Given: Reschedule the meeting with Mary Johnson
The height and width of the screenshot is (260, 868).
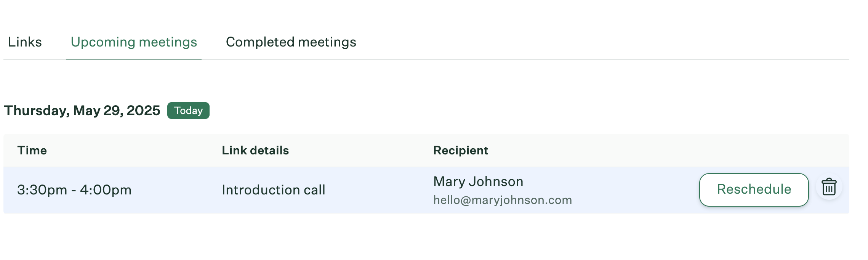Looking at the screenshot, I should pyautogui.click(x=754, y=189).
